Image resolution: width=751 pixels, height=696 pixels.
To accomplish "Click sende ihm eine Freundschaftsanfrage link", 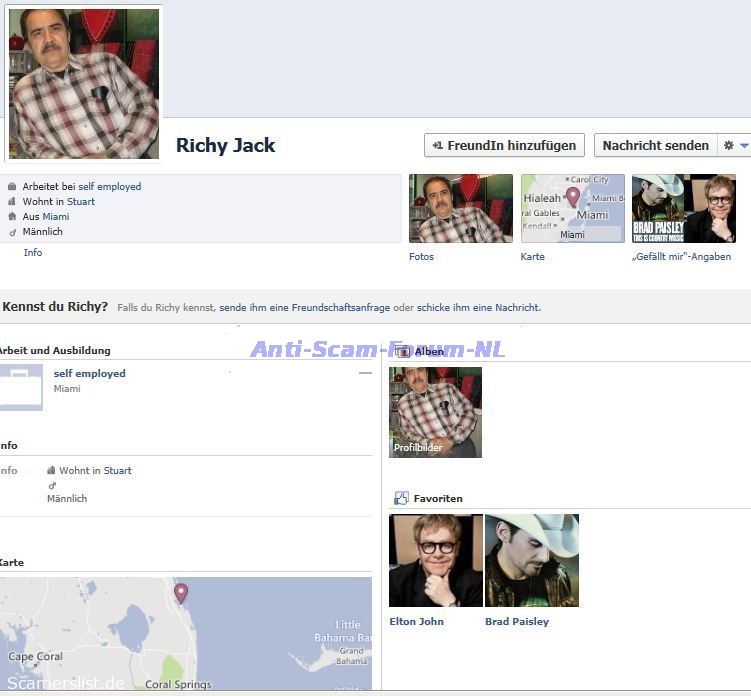I will click(x=304, y=308).
